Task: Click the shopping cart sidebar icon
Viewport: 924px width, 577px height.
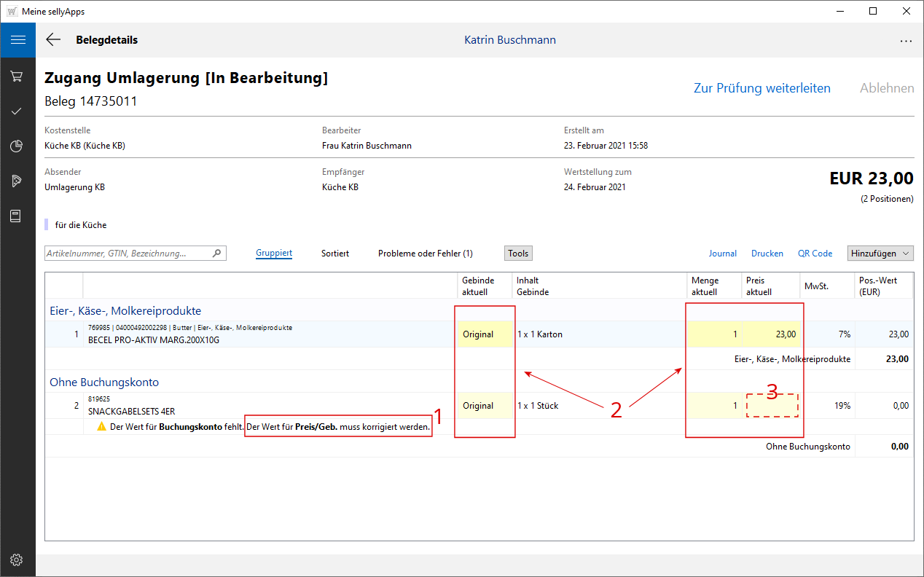Action: [x=17, y=76]
